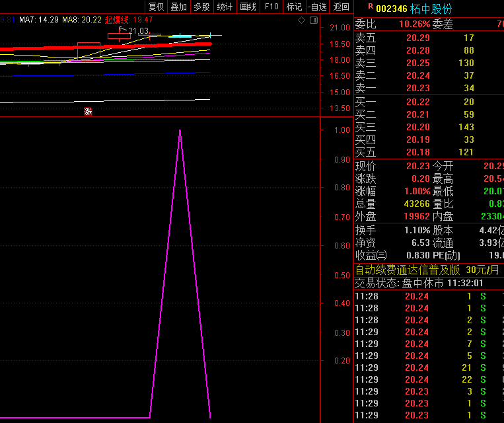504x423 pixels.
Task: Click the 复权 toolbar button
Action: pyautogui.click(x=157, y=7)
